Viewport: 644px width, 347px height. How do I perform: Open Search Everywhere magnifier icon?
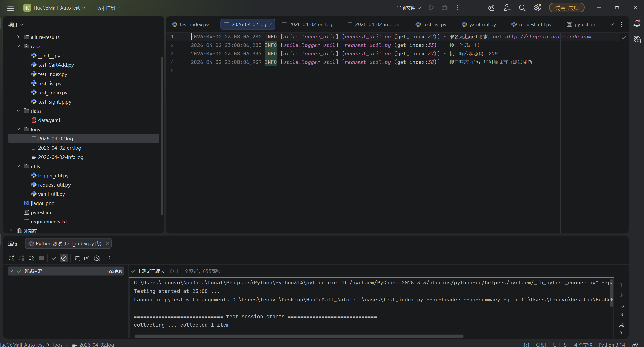click(x=522, y=8)
